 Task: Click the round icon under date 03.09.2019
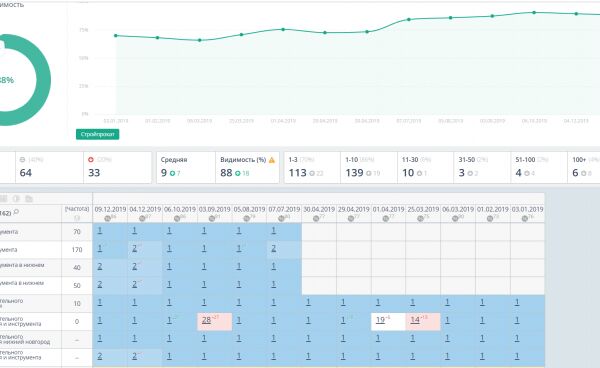pyautogui.click(x=212, y=218)
